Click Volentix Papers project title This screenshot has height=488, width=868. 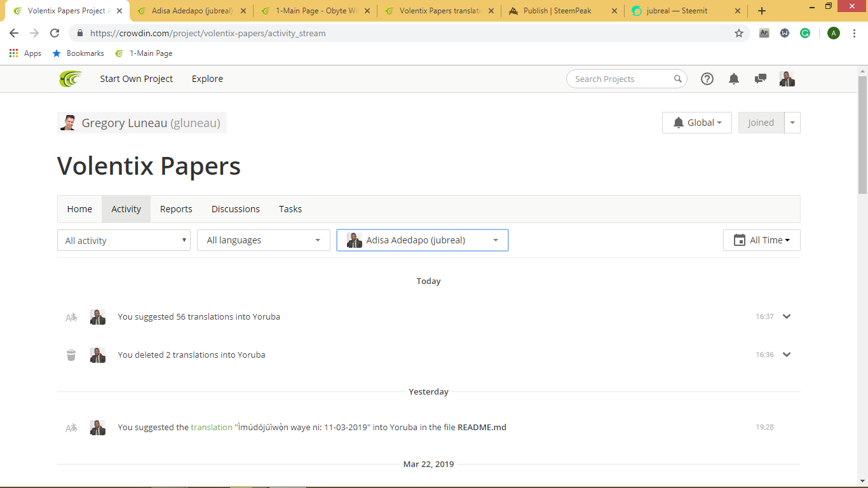(x=149, y=166)
